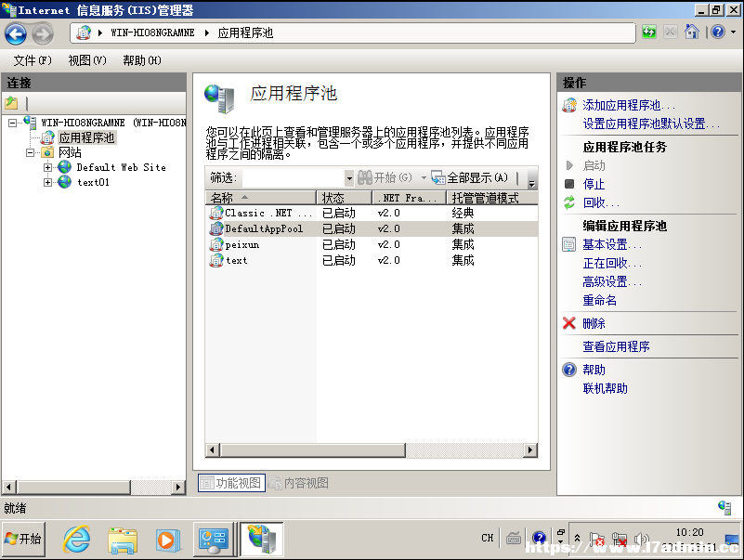Expand the Default Web Site node
The image size is (744, 560).
(x=47, y=167)
